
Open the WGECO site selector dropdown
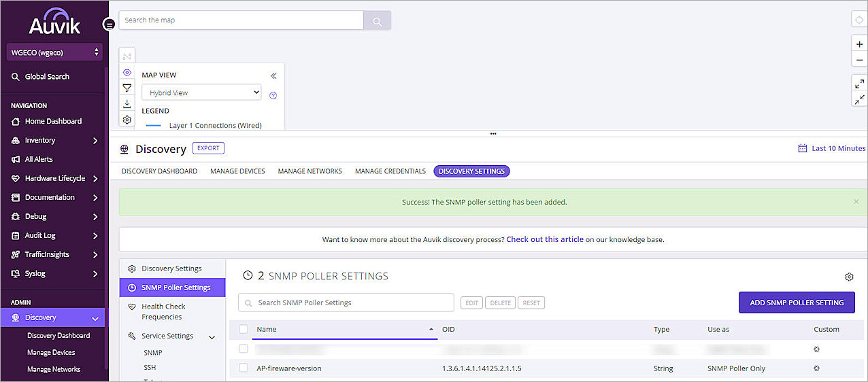click(x=54, y=52)
